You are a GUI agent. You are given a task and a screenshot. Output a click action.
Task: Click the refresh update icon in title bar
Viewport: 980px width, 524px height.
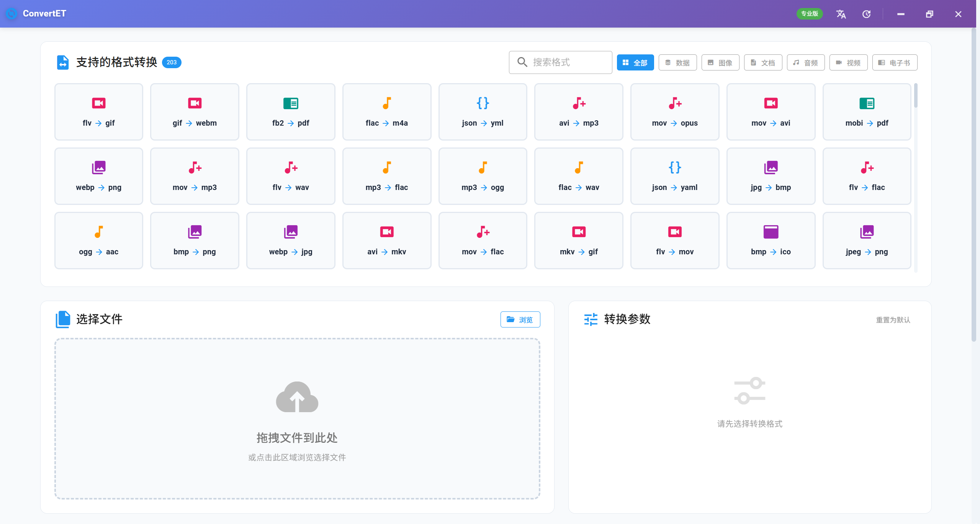coord(866,14)
